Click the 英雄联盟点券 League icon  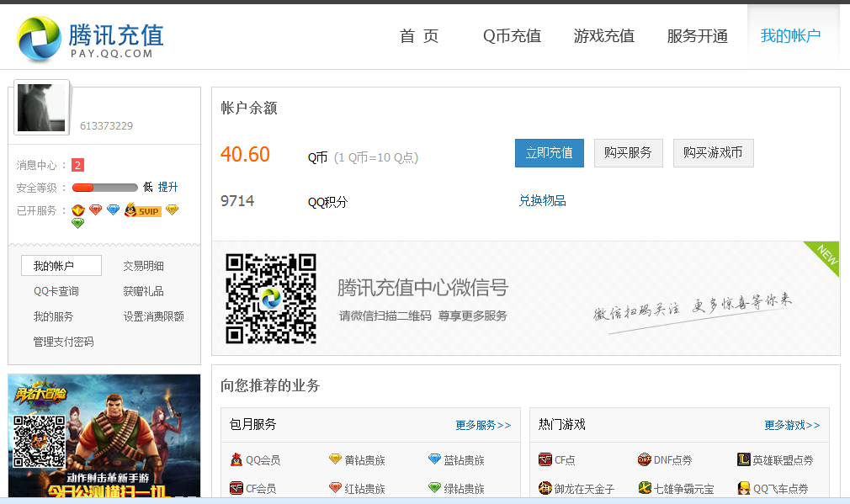744,459
